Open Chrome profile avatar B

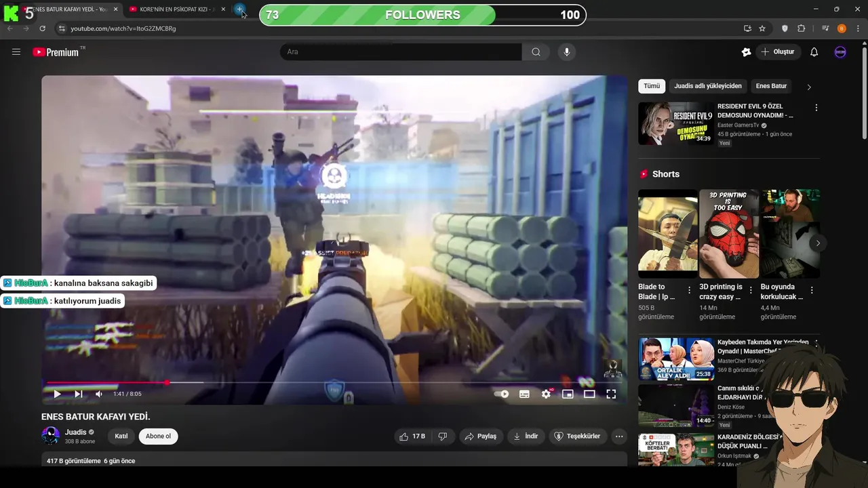click(842, 28)
